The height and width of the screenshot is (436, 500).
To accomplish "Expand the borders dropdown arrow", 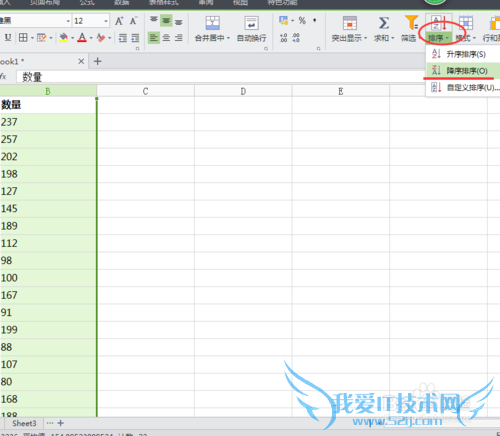I will 32,38.
